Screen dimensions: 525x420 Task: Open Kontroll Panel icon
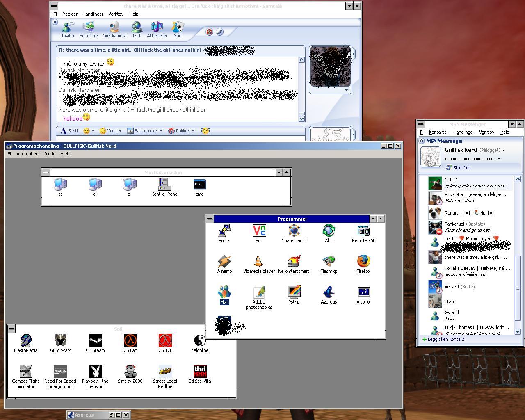pos(164,187)
